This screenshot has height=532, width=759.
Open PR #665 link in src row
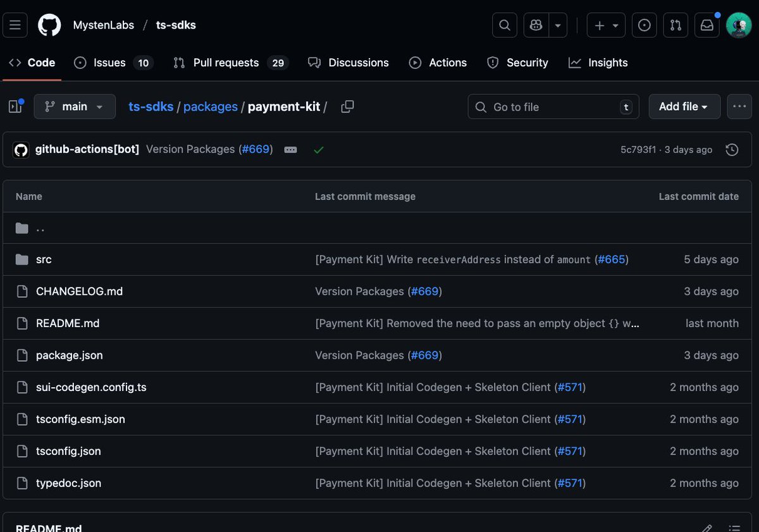click(x=611, y=259)
